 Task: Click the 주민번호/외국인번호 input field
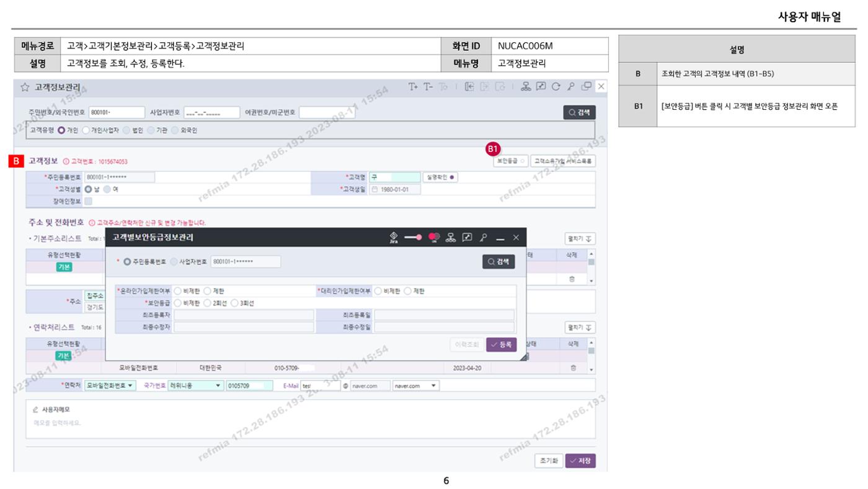click(117, 112)
